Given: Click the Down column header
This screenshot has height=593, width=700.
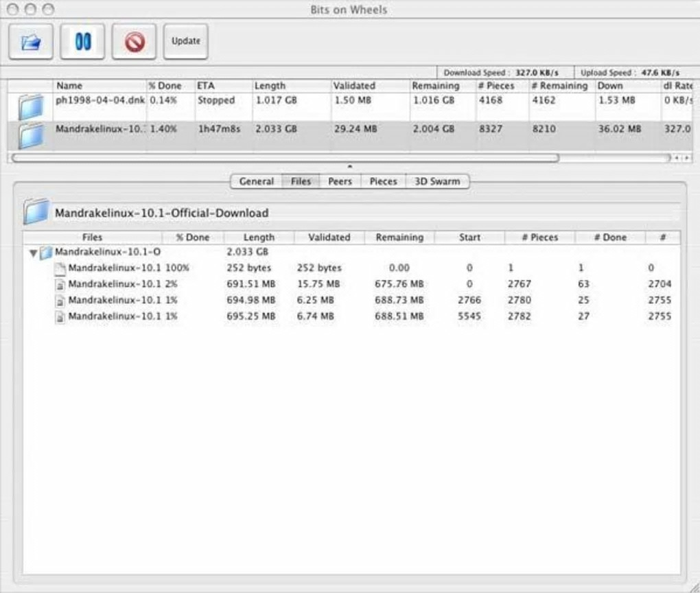Looking at the screenshot, I should tap(628, 86).
